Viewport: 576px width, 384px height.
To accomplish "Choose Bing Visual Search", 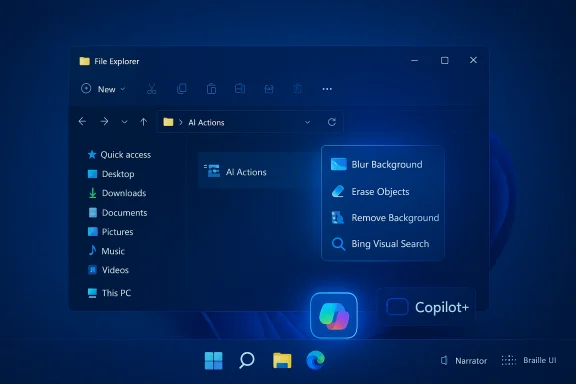I will pos(383,244).
